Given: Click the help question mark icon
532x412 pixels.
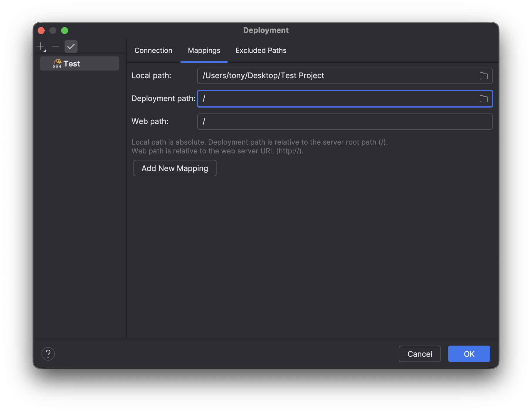Looking at the screenshot, I should point(48,354).
